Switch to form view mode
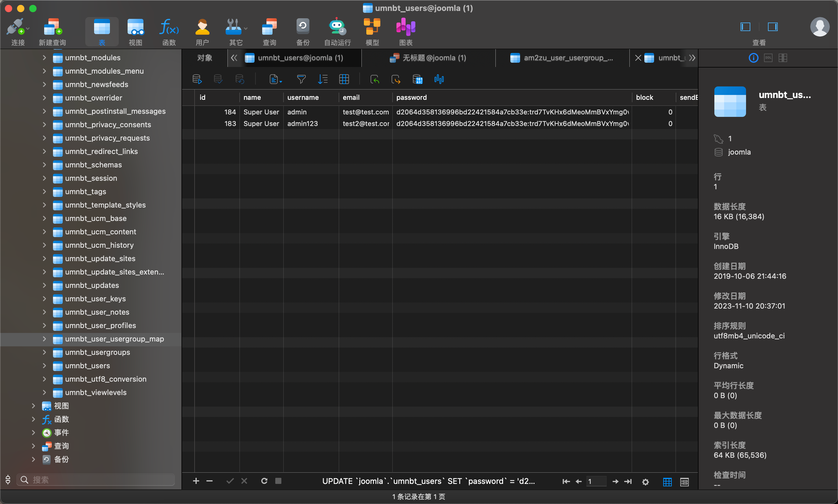The image size is (838, 504). (x=684, y=481)
